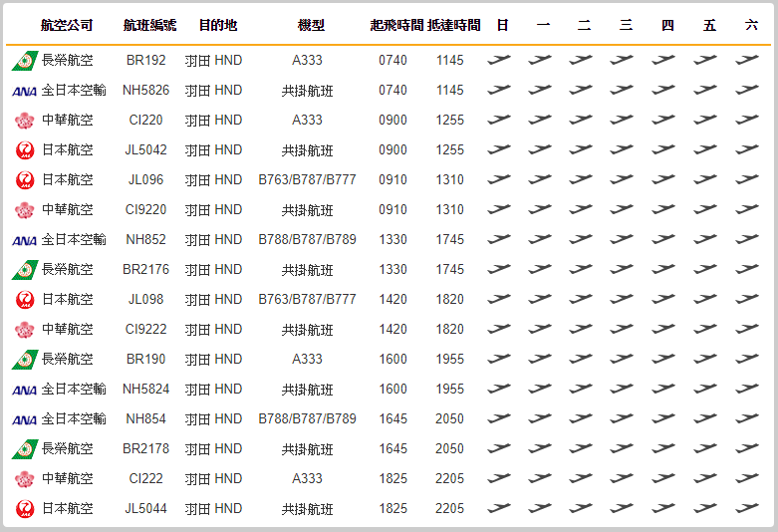
Task: Click departure time 1420 for JL098
Action: (x=392, y=299)
